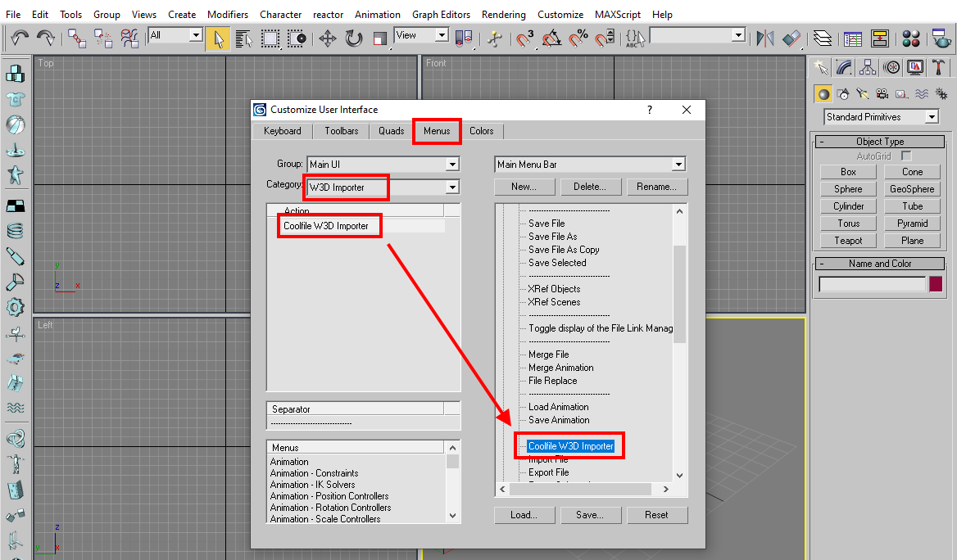Open the Curve Editor icon

(x=853, y=38)
